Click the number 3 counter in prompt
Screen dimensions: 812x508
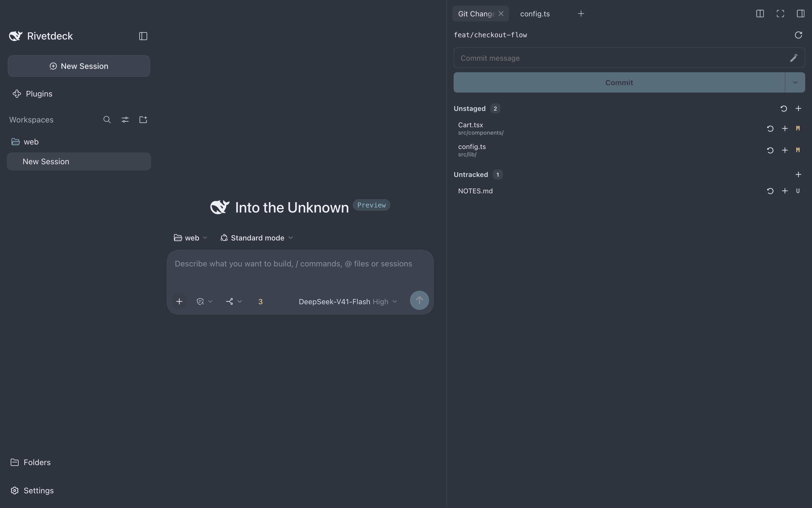pos(261,302)
